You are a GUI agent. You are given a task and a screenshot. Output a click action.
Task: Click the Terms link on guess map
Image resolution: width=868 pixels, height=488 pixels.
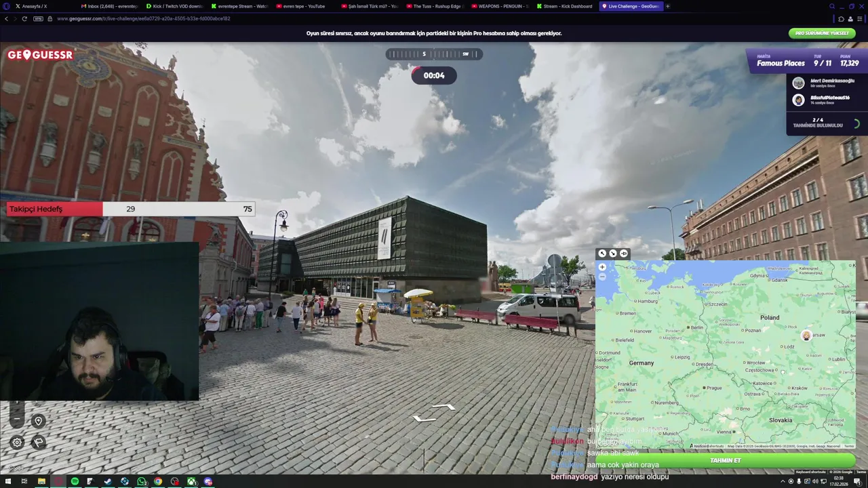point(848,446)
